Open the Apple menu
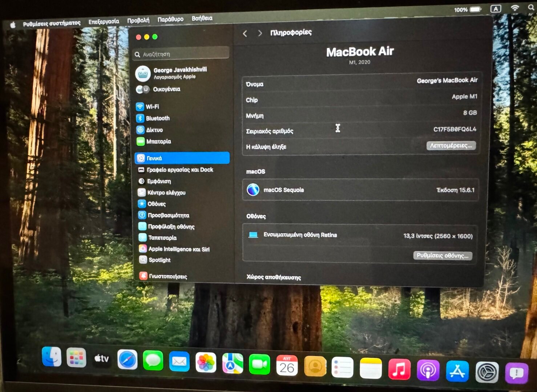Screen dimensions: 537x392 [13, 25]
